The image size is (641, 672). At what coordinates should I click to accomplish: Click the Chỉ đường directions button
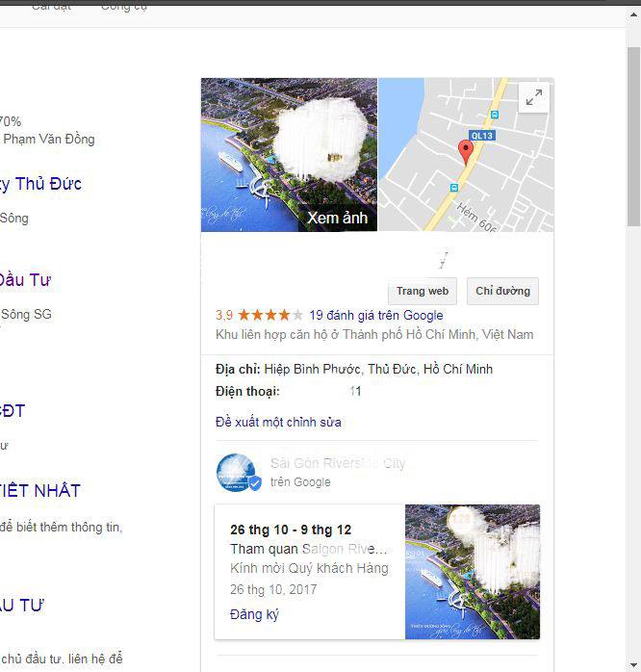502,291
